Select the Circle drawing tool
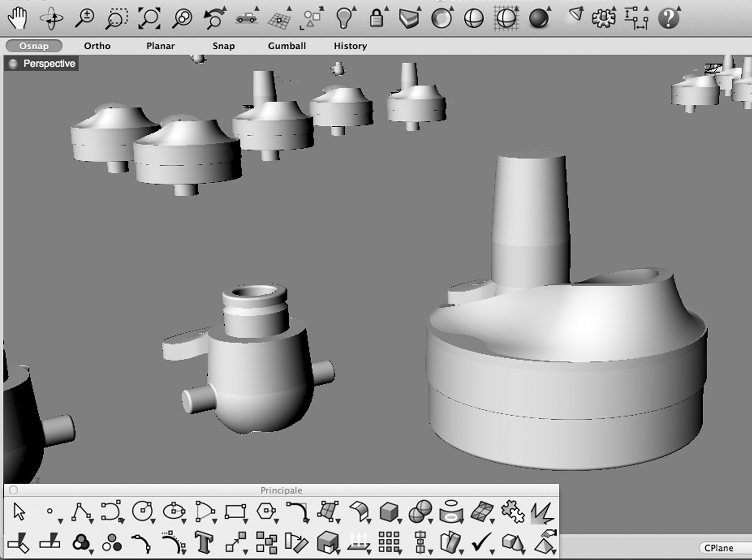Viewport: 752px width, 560px height. 142,511
